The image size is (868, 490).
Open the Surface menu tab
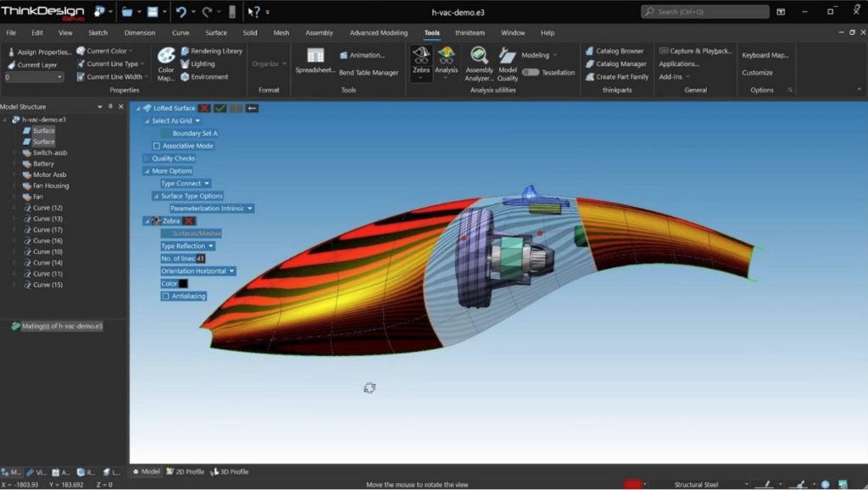coord(216,33)
